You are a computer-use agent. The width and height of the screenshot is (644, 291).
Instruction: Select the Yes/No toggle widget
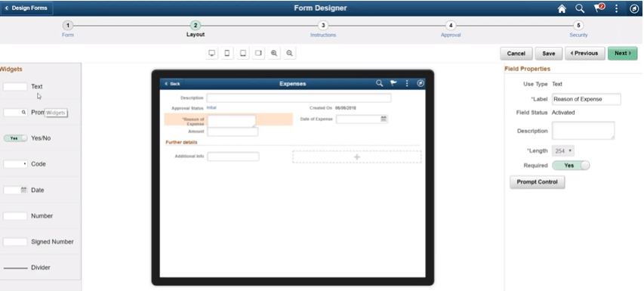click(x=15, y=138)
